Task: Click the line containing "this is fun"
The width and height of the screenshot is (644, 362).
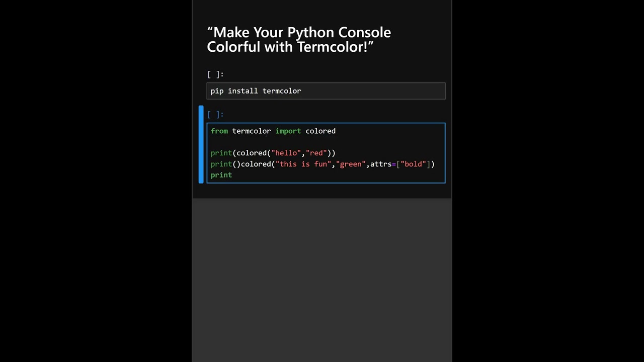Action: coord(323,164)
